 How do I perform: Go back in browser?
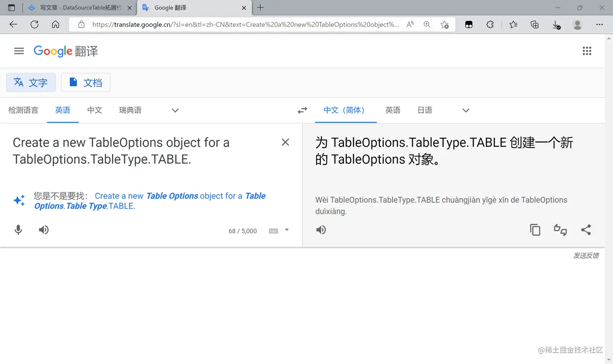(x=13, y=24)
